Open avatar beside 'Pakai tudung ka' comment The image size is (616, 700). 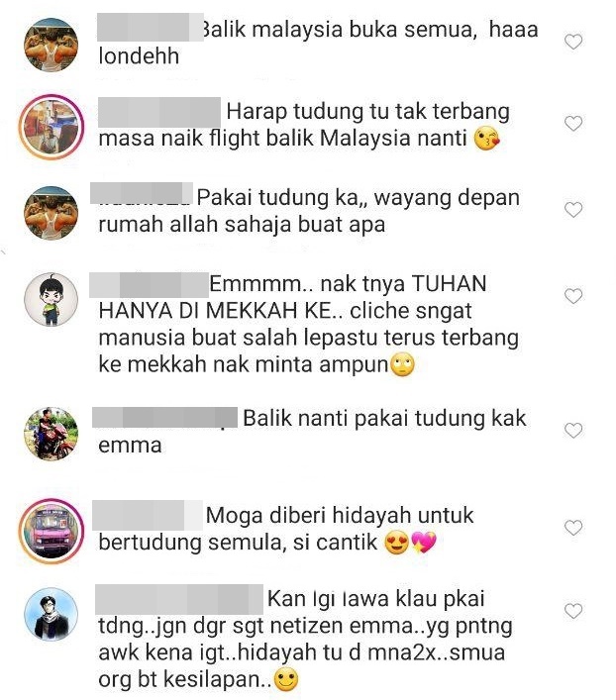tap(51, 213)
